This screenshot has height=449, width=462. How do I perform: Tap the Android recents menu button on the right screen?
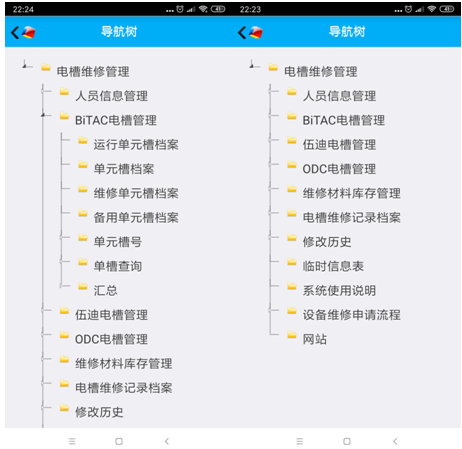tap(300, 441)
